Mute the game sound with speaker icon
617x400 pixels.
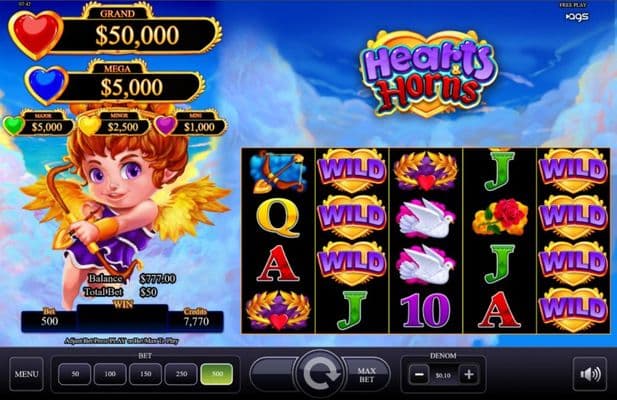(589, 374)
